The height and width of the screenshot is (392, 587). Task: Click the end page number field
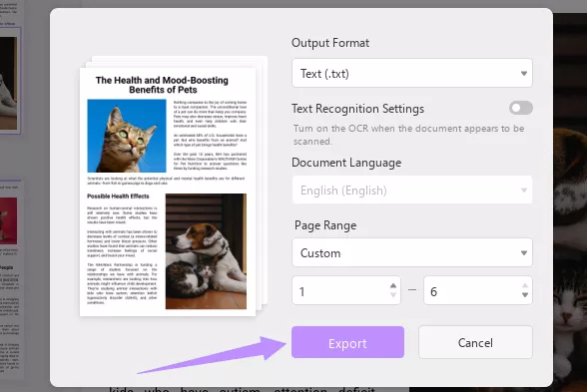[x=477, y=290]
